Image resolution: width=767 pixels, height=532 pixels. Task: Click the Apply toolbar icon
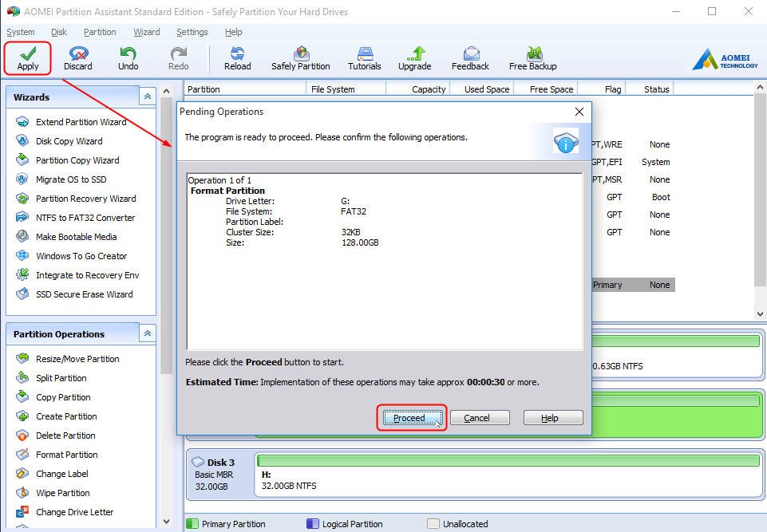[28, 58]
